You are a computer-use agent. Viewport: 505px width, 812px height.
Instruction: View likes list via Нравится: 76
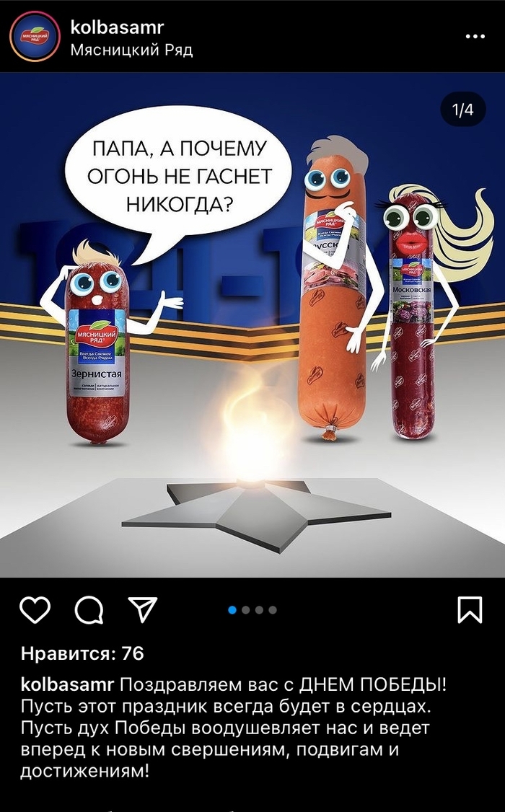tap(82, 653)
